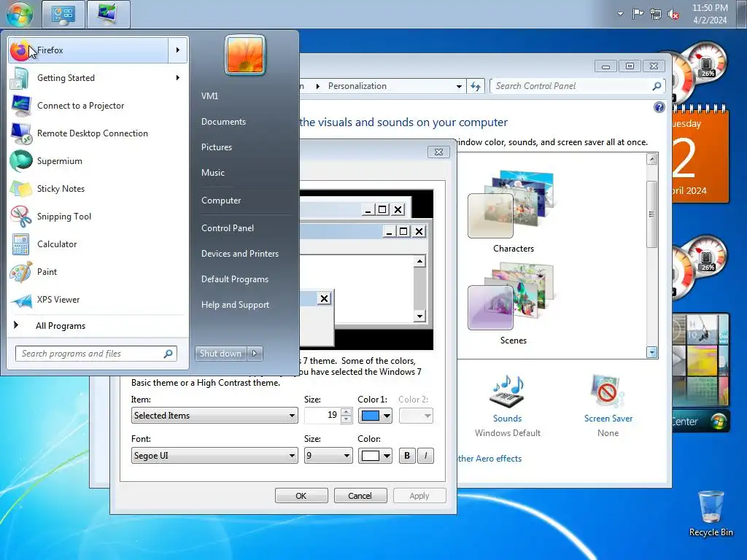The image size is (747, 560).
Task: Open Connect to a Projector
Action: pyautogui.click(x=98, y=106)
